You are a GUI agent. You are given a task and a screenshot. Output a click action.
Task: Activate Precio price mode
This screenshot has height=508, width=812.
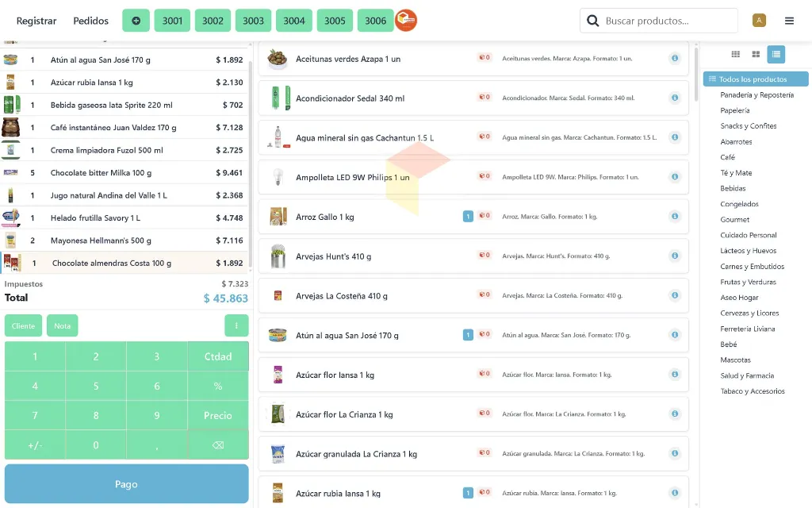(x=218, y=415)
